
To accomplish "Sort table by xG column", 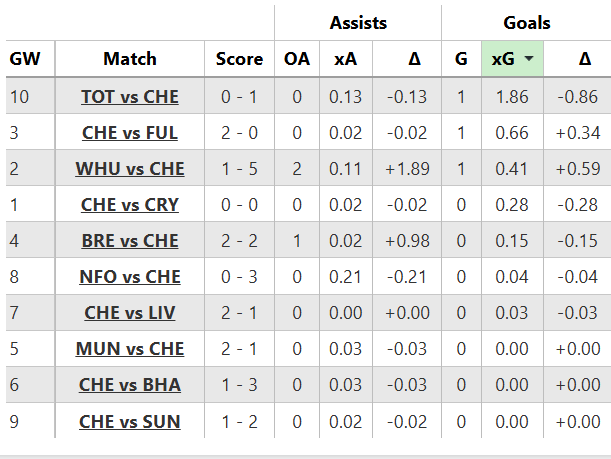I will pos(503,59).
